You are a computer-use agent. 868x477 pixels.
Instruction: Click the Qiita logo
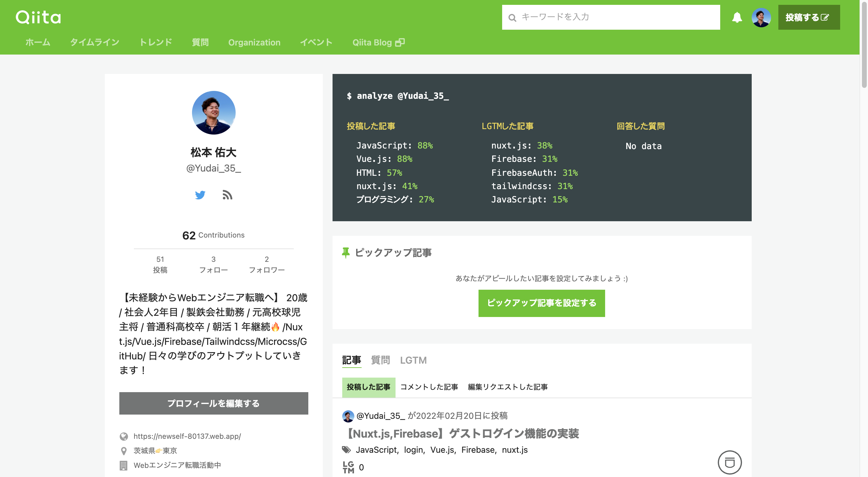tap(38, 17)
